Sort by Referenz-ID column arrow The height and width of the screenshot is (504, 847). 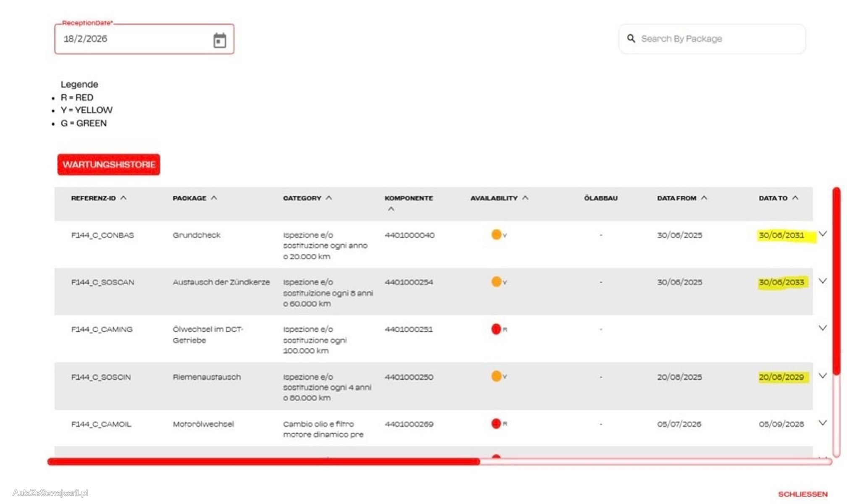coord(123,198)
